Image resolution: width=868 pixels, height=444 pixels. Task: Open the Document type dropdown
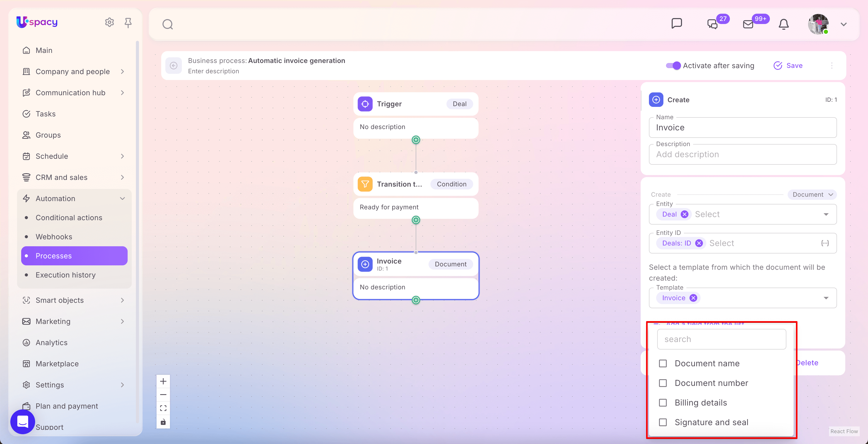(x=812, y=195)
